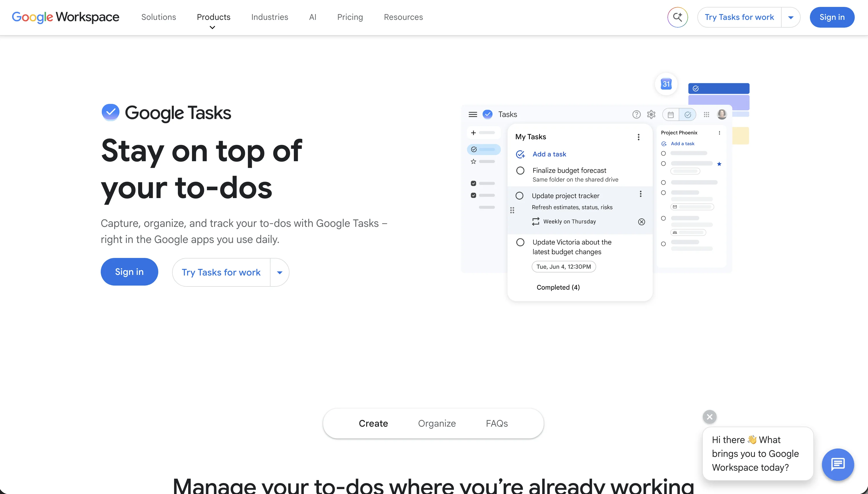Switch to the calendar view icon

click(671, 115)
